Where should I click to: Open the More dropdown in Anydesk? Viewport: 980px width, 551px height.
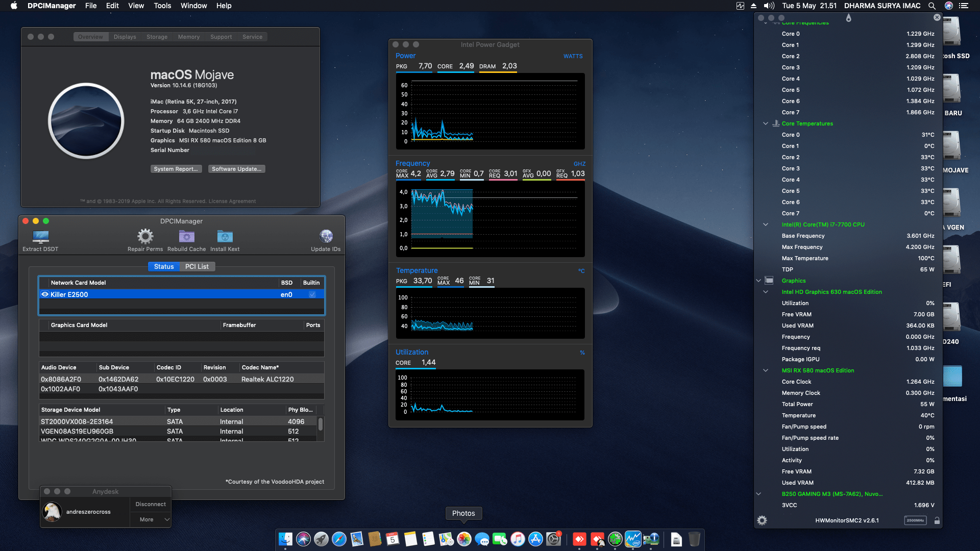(151, 519)
